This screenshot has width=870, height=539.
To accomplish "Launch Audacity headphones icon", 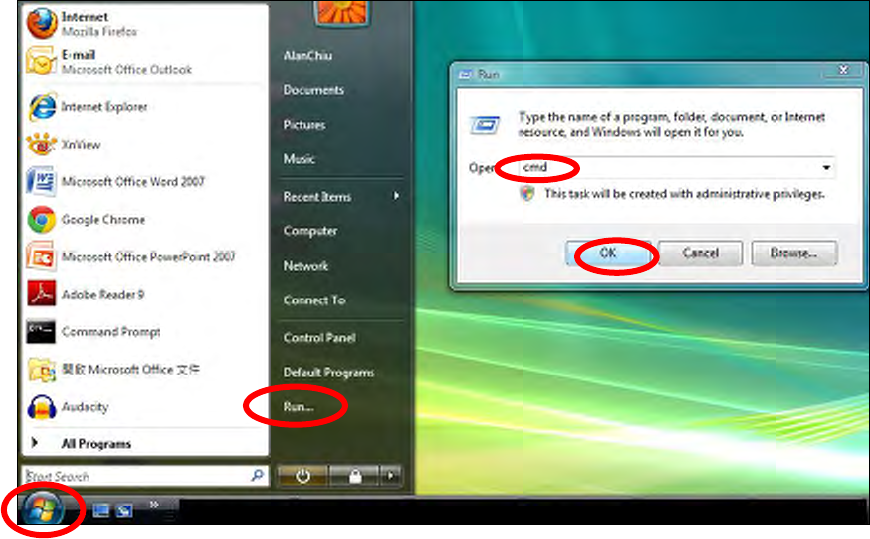I will [42, 406].
